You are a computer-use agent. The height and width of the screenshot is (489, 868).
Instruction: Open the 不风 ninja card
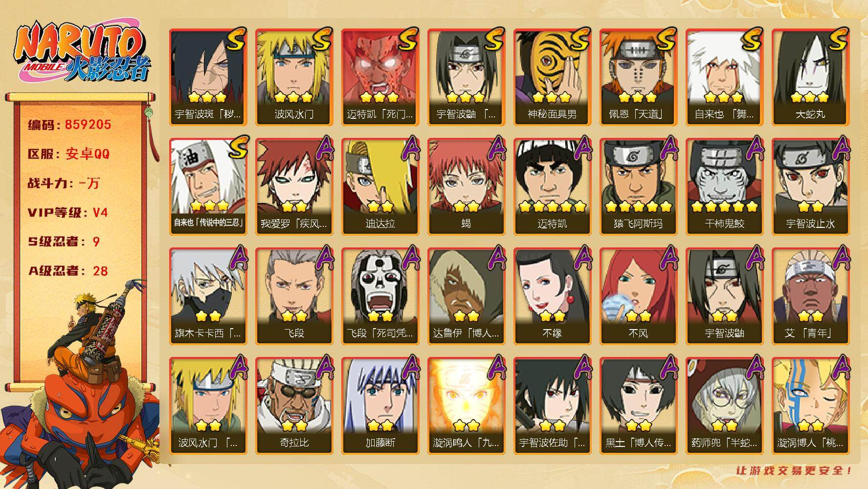pyautogui.click(x=638, y=296)
